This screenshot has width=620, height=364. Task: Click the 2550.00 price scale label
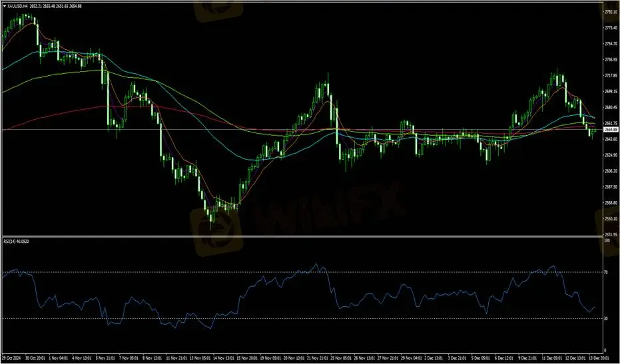click(610, 219)
